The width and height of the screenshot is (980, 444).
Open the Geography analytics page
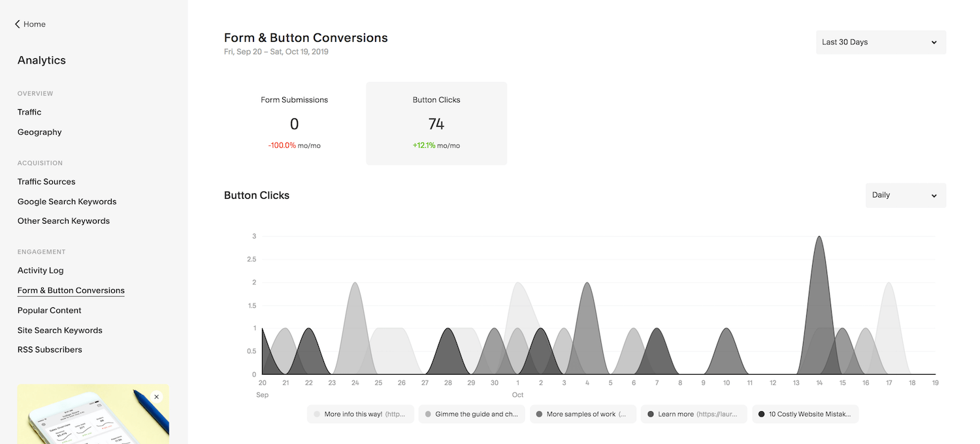click(x=40, y=132)
